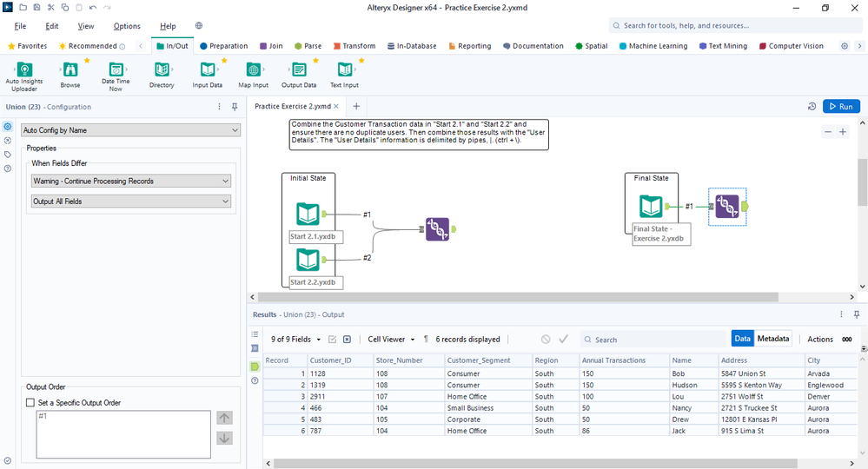Viewport: 868px width, 469px height.
Task: Click the Union tool in Initial State
Action: click(437, 229)
